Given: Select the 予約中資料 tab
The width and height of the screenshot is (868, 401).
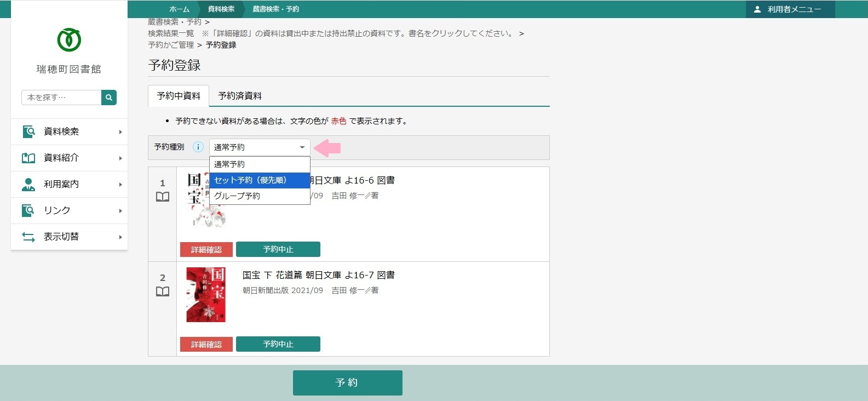Looking at the screenshot, I should tap(179, 96).
